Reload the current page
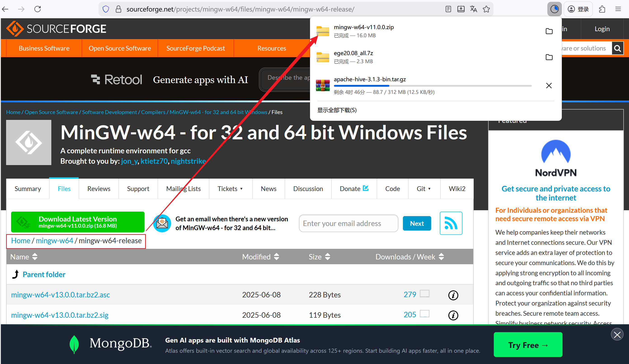Viewport: 629px width, 364px height. click(38, 9)
